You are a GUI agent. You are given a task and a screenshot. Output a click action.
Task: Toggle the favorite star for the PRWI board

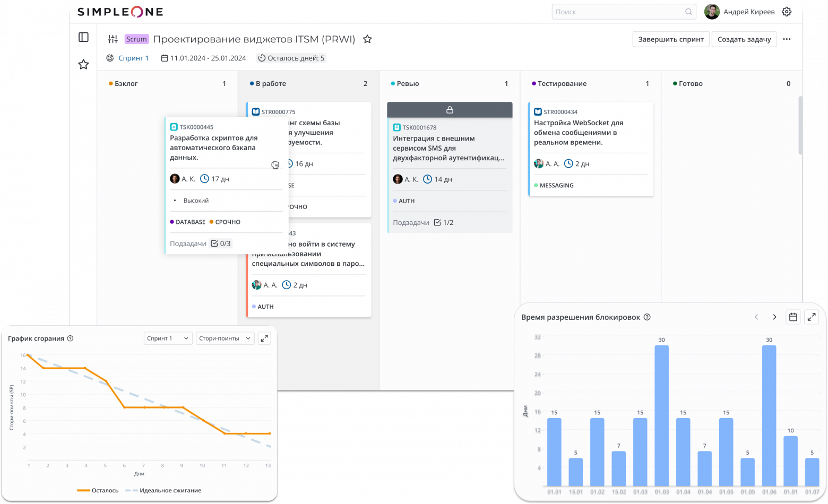click(367, 39)
